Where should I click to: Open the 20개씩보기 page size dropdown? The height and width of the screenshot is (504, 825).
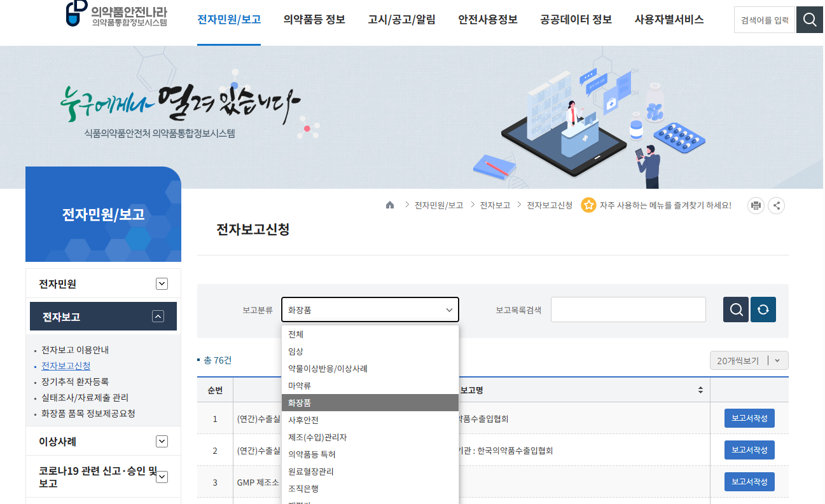click(749, 360)
